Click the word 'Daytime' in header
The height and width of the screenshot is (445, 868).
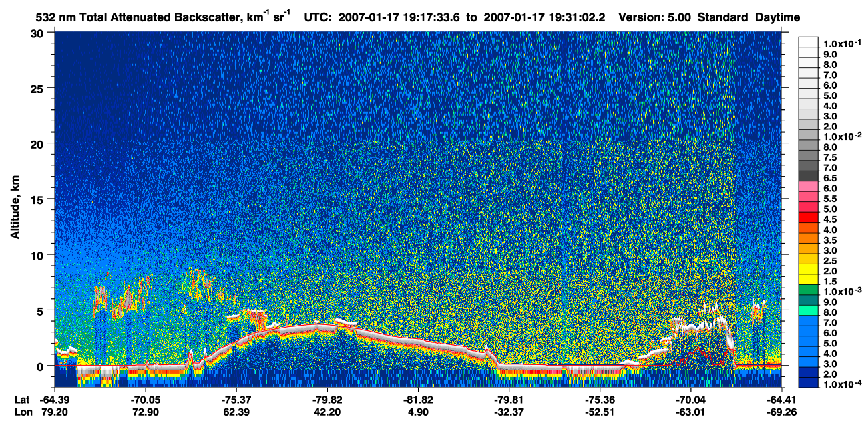pyautogui.click(x=778, y=18)
